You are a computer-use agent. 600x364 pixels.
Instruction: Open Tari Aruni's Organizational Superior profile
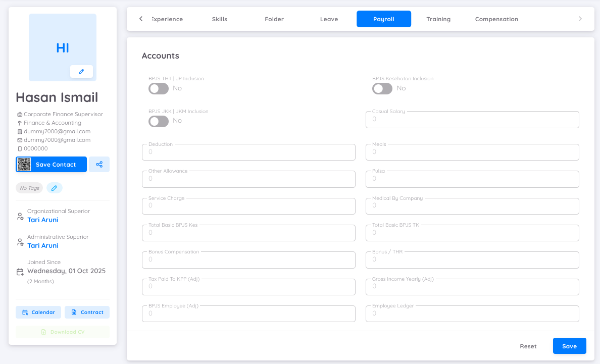coord(43,219)
